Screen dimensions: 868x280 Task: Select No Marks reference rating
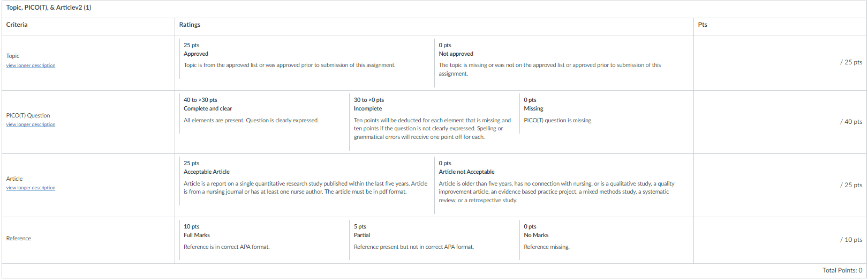point(605,240)
